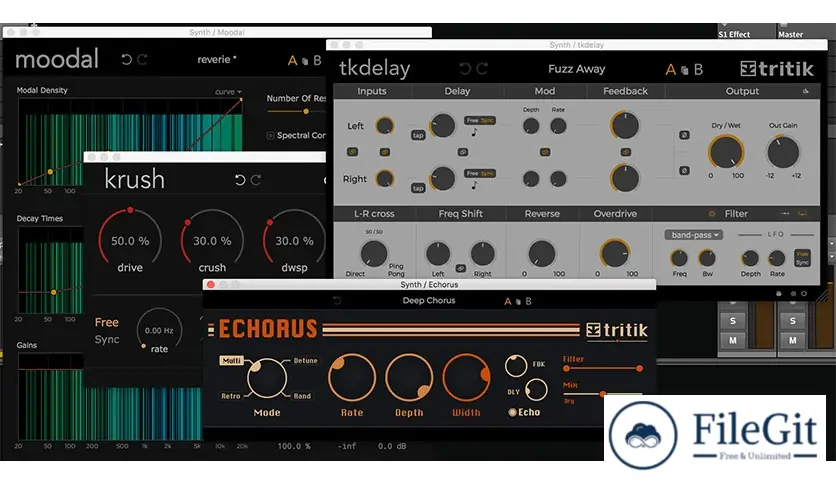The height and width of the screenshot is (484, 836).
Task: Switch to state A in tkdelay
Action: 671,69
